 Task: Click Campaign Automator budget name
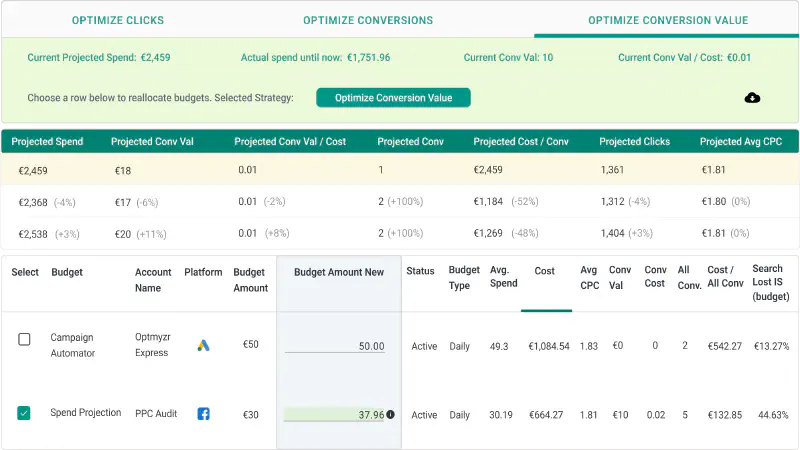[x=72, y=345]
